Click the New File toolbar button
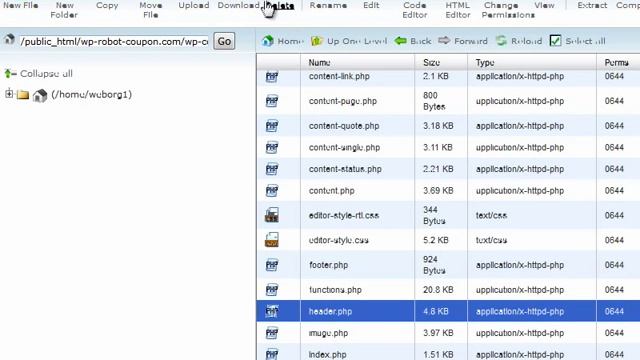 click(20, 5)
